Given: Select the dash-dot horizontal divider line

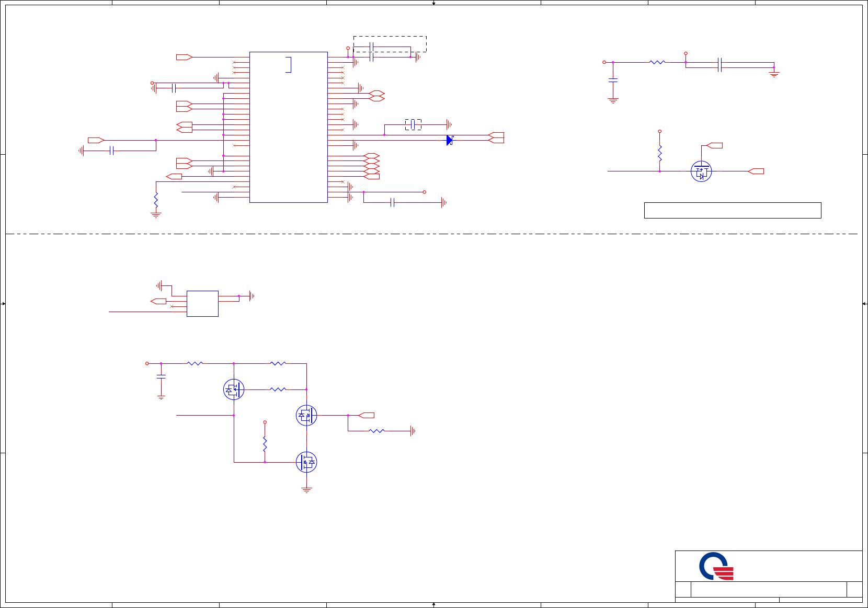Looking at the screenshot, I should point(431,234).
